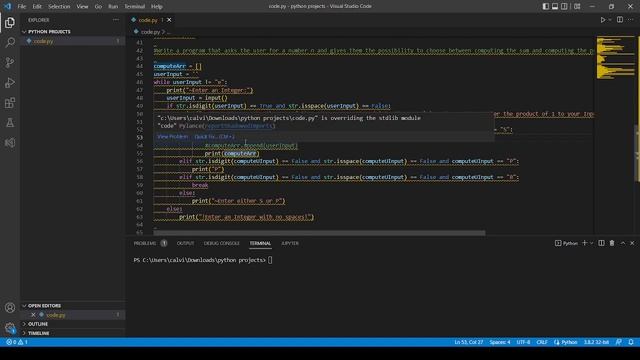Open Source Control view
Image resolution: width=640 pixels, height=360 pixels.
coord(10,62)
